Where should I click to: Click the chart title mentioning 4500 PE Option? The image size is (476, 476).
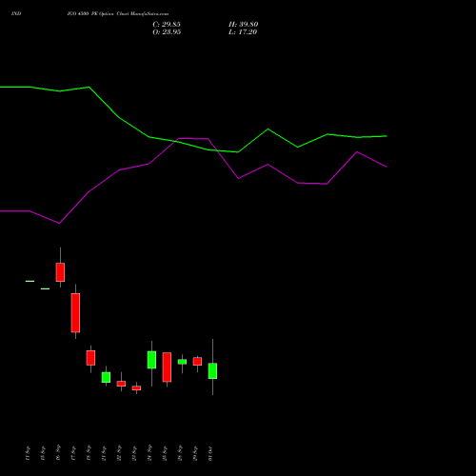pos(118,13)
